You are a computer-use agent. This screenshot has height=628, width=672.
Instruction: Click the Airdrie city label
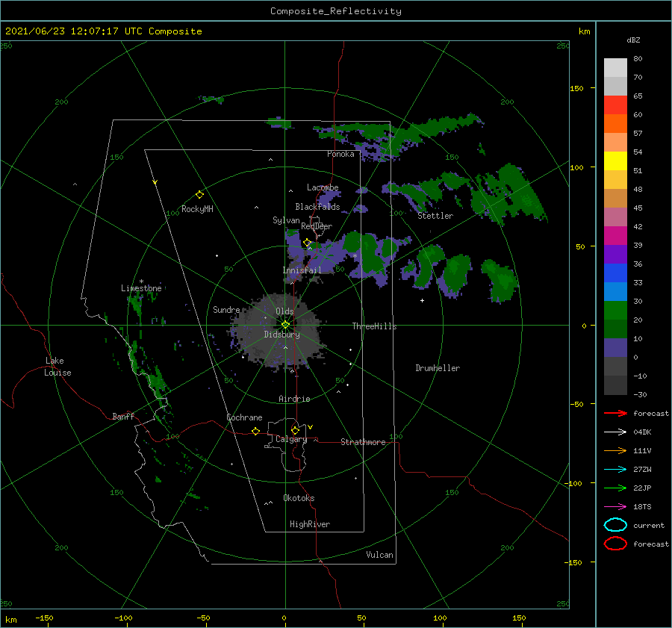(294, 399)
